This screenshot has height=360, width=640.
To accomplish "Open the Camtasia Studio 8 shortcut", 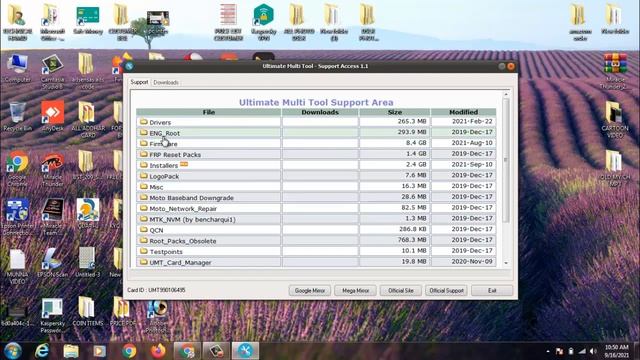I will coord(52,71).
